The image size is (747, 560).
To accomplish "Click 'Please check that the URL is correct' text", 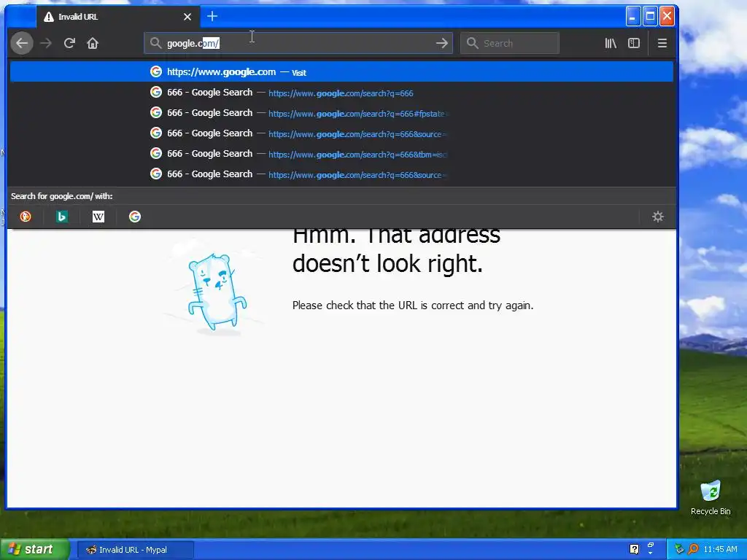I will (413, 306).
